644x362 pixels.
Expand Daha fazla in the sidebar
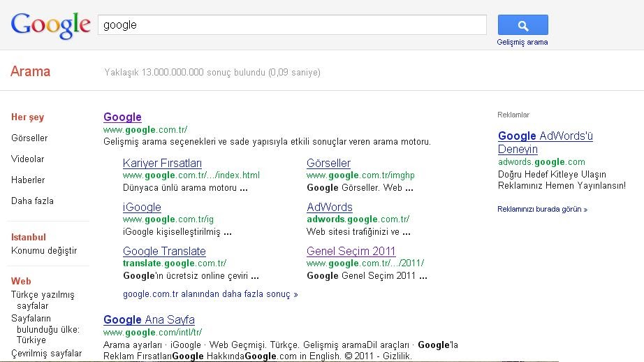tap(32, 201)
